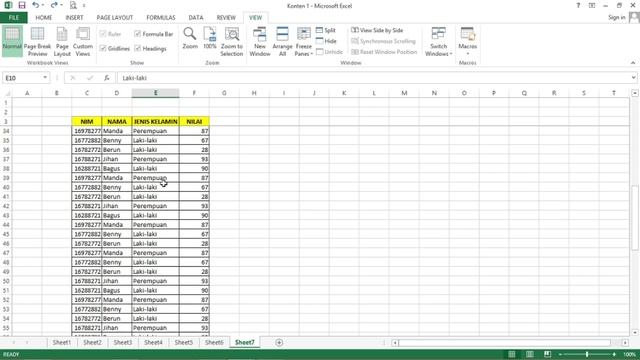This screenshot has width=640, height=360.
Task: Click zoom out minus button
Action: click(x=560, y=354)
